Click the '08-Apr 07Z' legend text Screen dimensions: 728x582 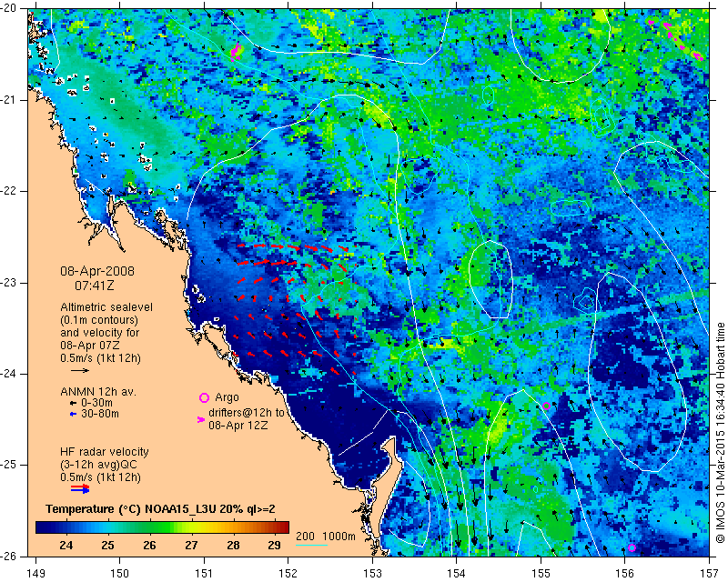90,346
